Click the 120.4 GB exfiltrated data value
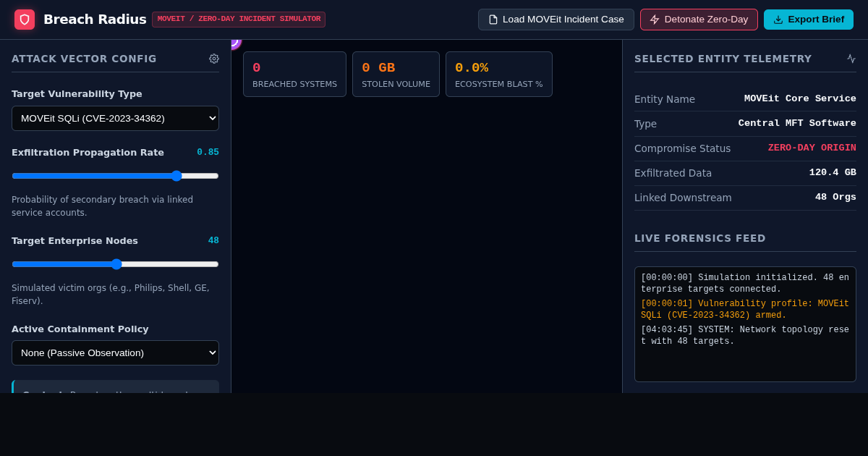Image resolution: width=868 pixels, height=456 pixels. tap(833, 172)
